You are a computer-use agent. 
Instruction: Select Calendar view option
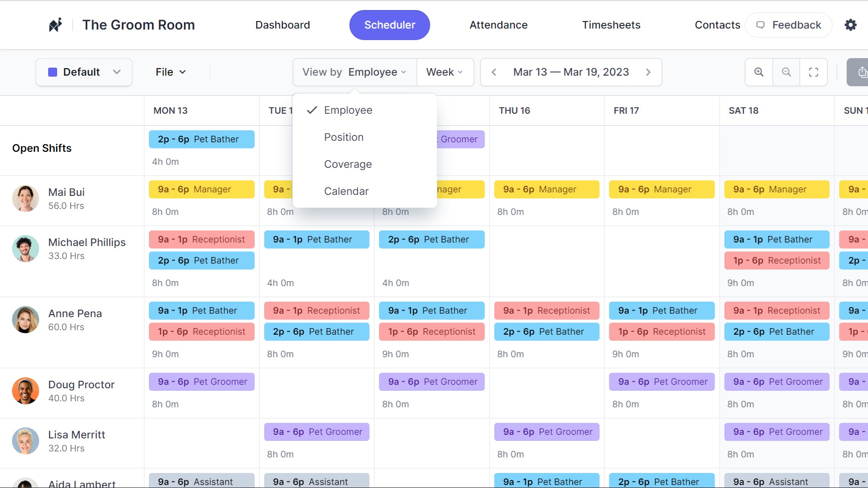click(346, 191)
